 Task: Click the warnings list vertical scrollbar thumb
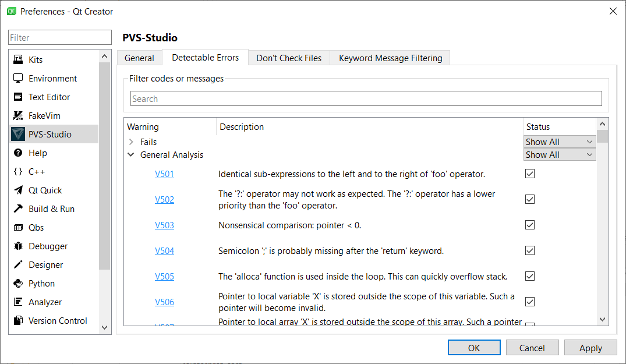603,136
